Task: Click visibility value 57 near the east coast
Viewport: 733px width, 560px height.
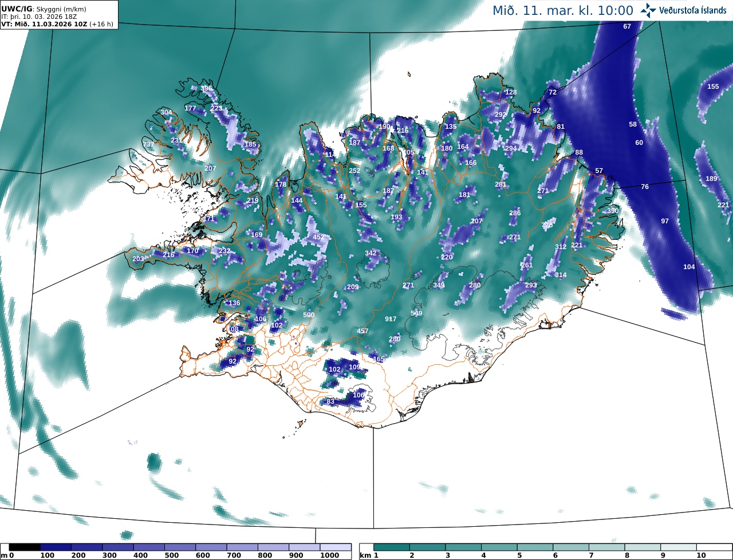Action: point(599,171)
